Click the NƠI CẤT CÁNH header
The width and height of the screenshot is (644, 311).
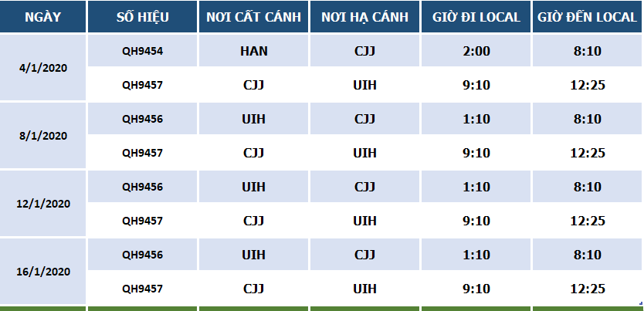253,17
